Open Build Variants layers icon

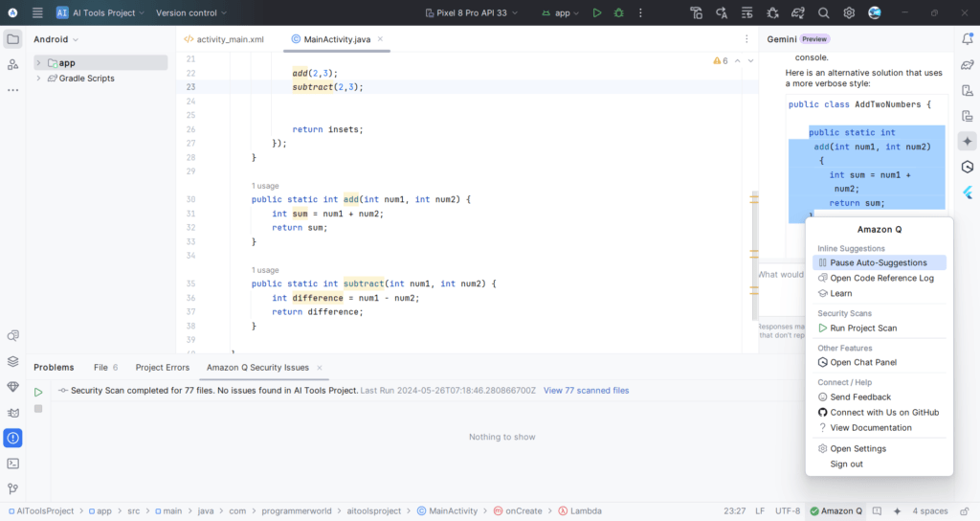(x=12, y=361)
